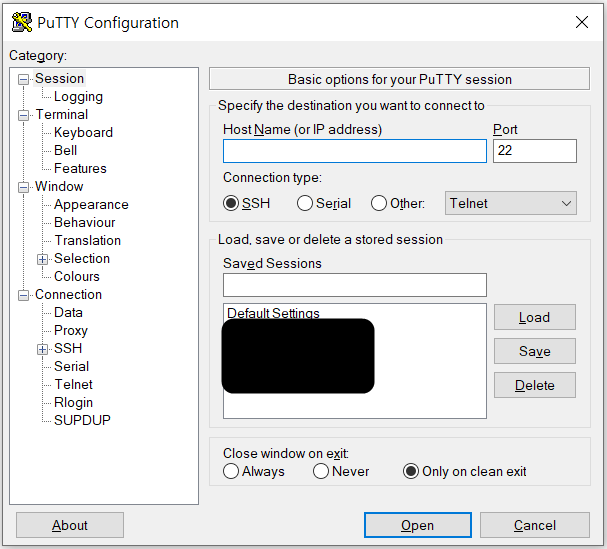
Task: Collapse the Session tree node
Action: point(24,79)
